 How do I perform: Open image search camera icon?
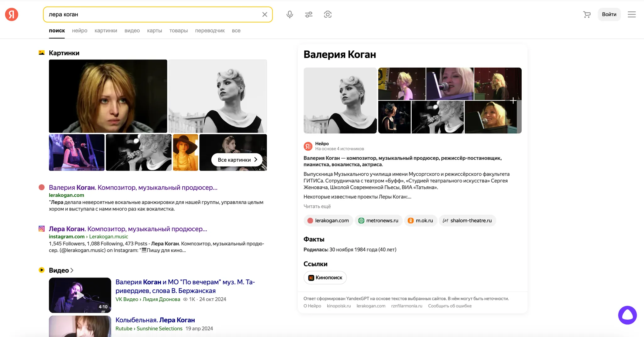(328, 14)
